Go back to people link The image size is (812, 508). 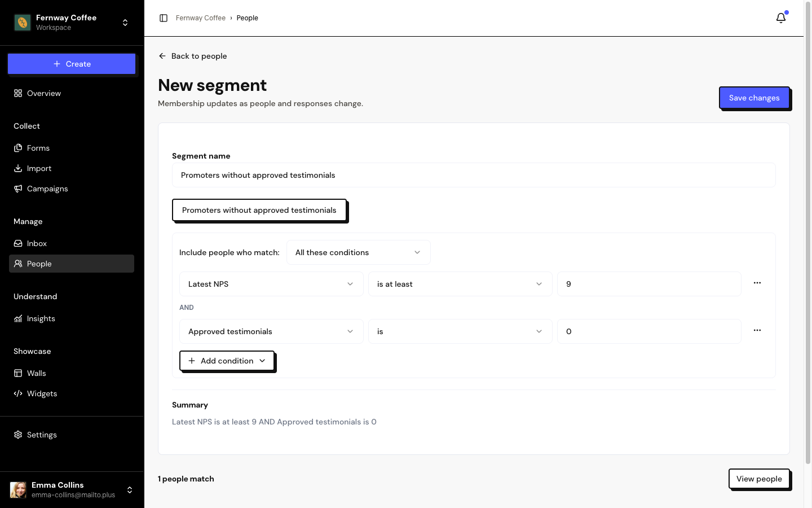click(193, 56)
